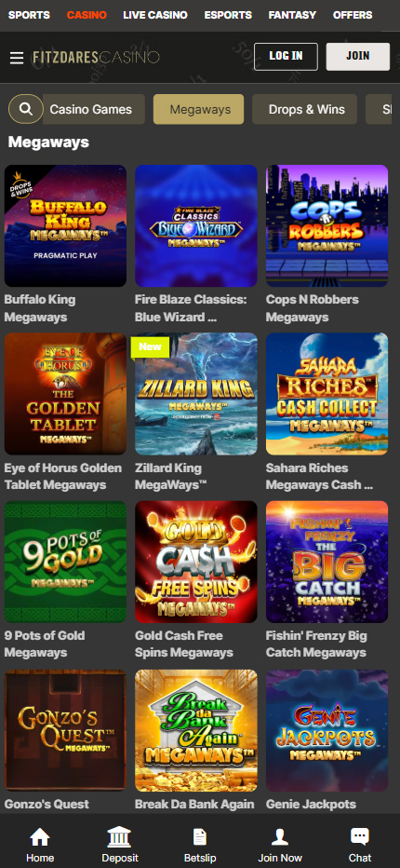
Task: Open the Offers tab
Action: tap(353, 15)
